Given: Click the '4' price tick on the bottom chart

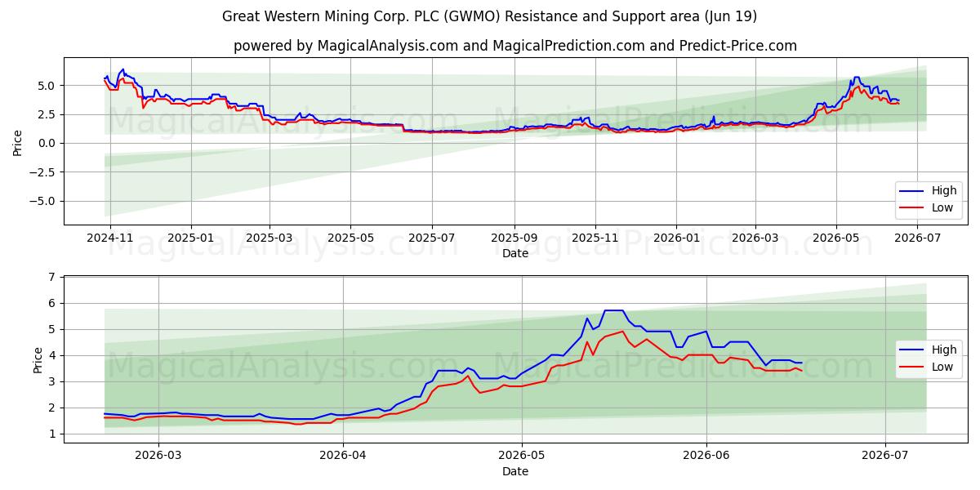Looking at the screenshot, I should (x=54, y=355).
